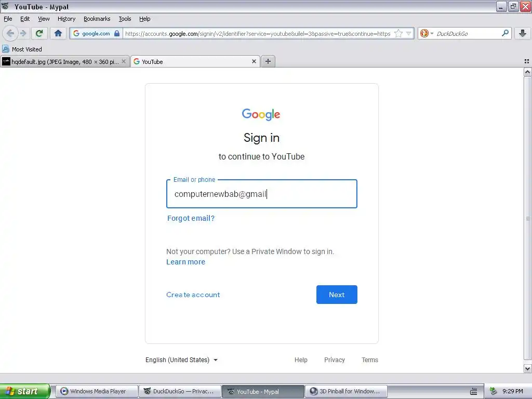The width and height of the screenshot is (532, 399).
Task: Click the address bar URL field
Action: tap(258, 34)
